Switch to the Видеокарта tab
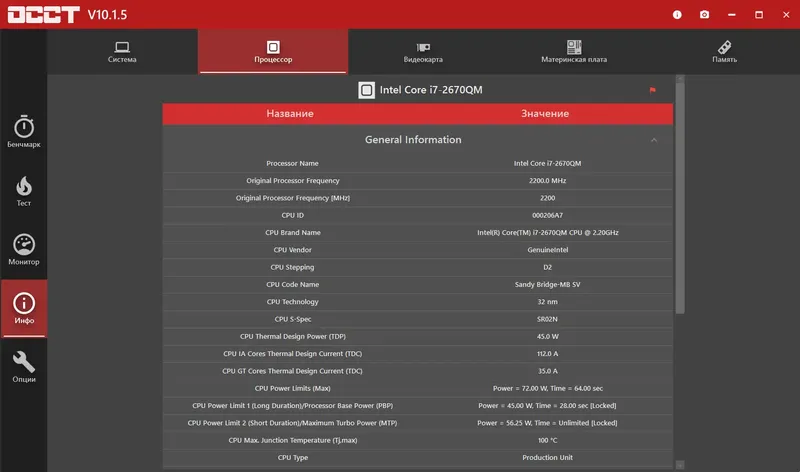This screenshot has width=800, height=472. click(x=423, y=52)
